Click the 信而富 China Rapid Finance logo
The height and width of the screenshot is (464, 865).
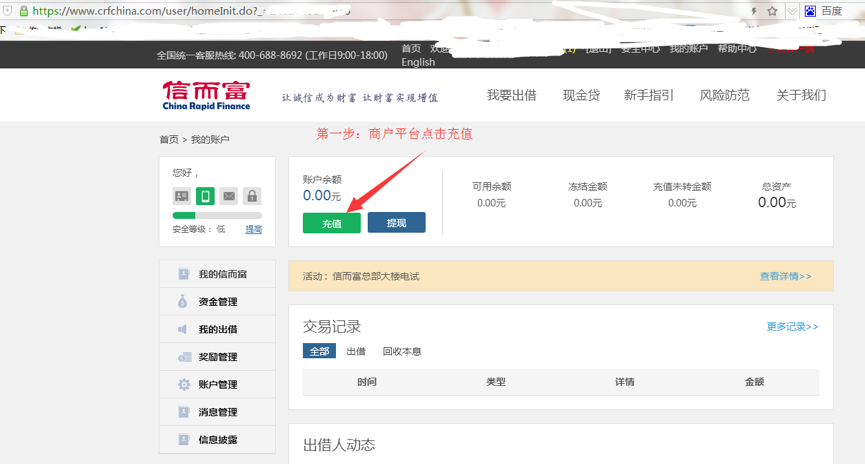[206, 95]
